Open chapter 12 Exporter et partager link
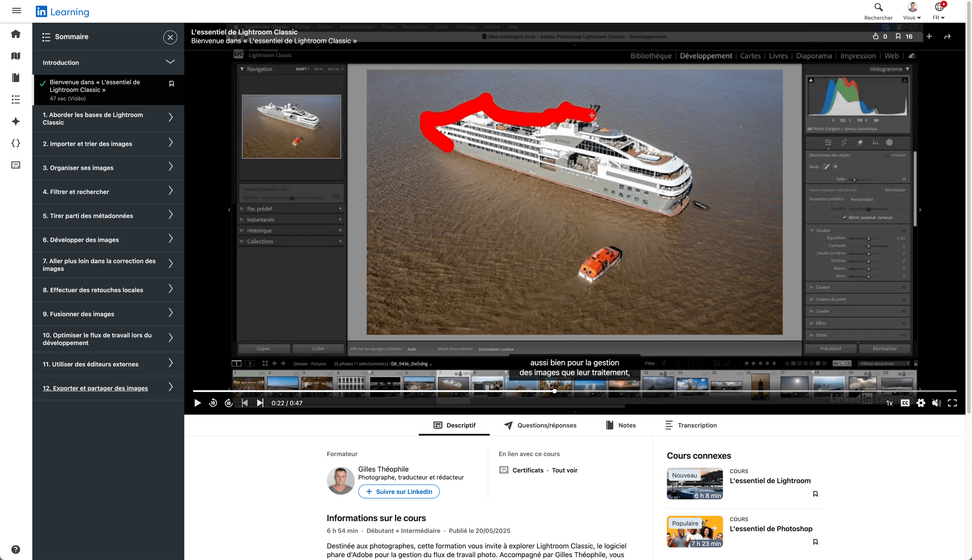Screen dimensions: 972x560 tap(95, 388)
